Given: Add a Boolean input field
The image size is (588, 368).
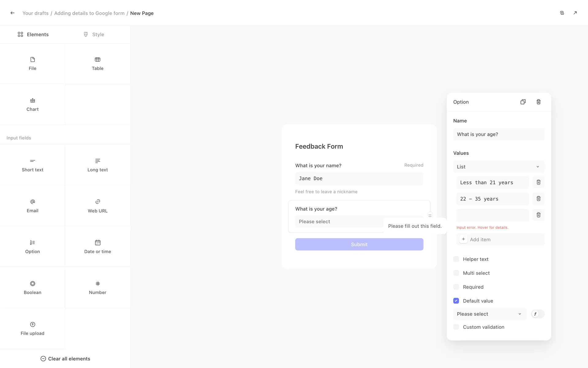Looking at the screenshot, I should (x=32, y=287).
